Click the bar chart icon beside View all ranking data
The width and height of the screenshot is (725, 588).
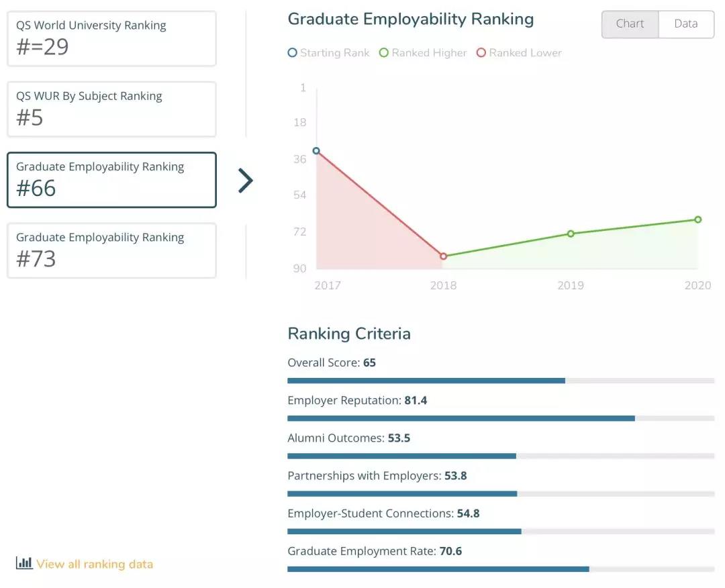tap(24, 563)
